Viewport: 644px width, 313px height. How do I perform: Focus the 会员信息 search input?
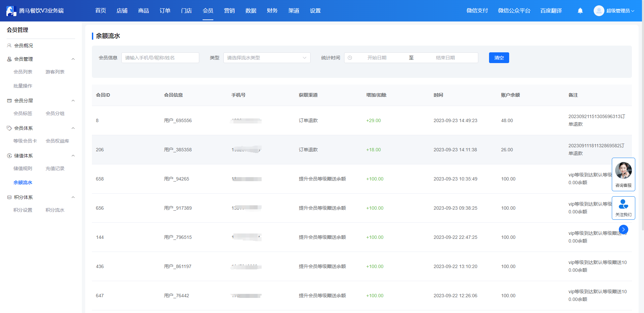[x=160, y=58]
